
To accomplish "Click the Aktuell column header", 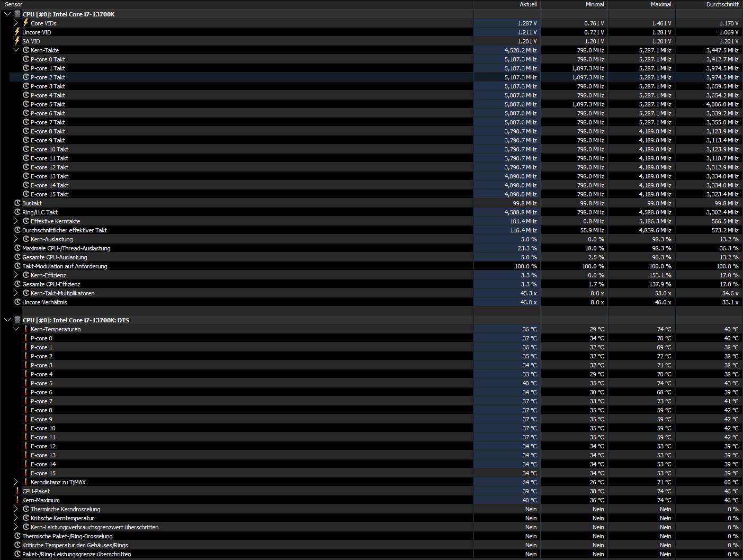I will 507,4.
